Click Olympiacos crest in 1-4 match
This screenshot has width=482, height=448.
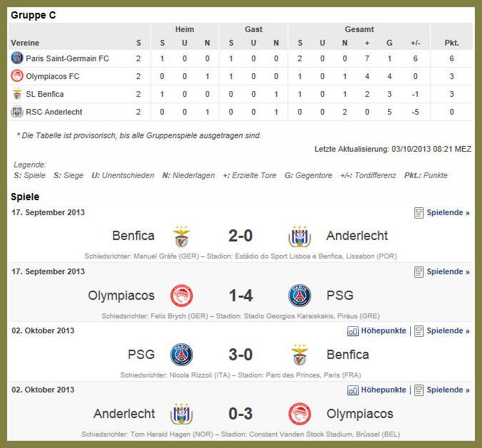pos(182,296)
